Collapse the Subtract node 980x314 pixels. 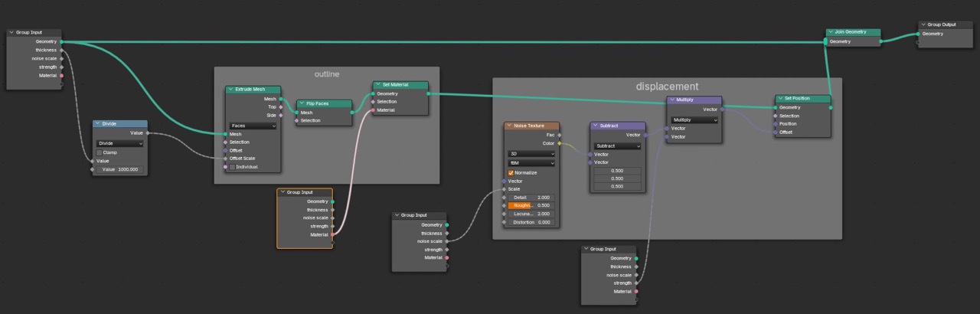coord(595,126)
